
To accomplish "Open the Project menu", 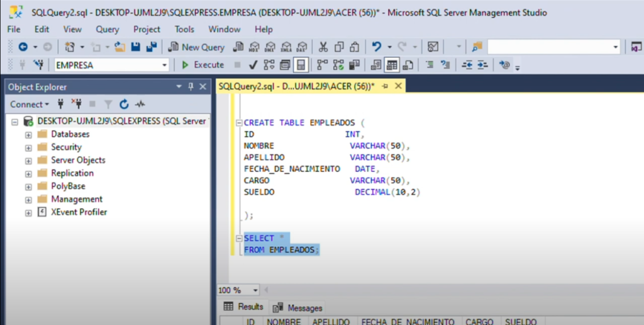I will [x=147, y=29].
